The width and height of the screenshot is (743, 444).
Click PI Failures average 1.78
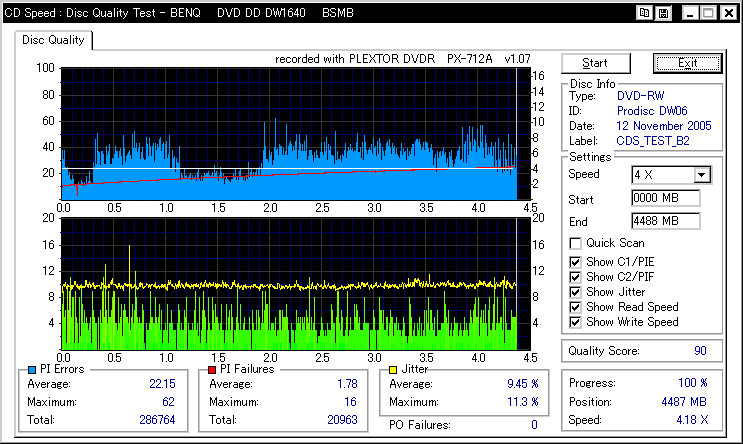347,384
